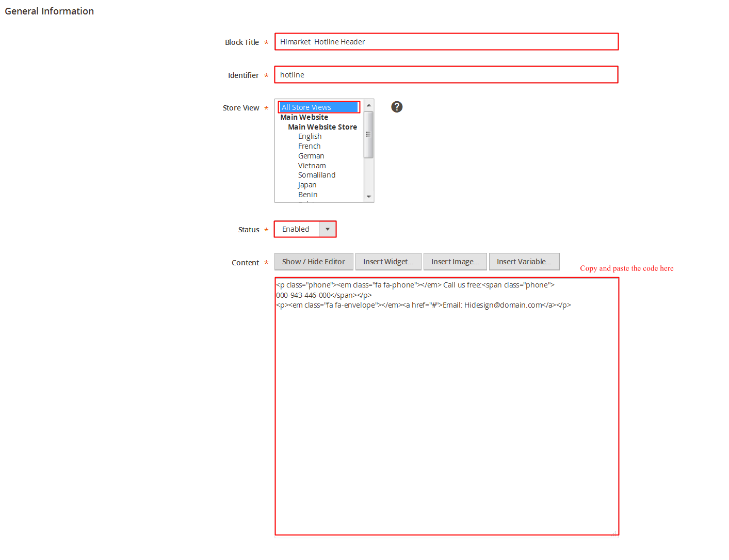Select Japan store view
The image size is (729, 560).
pos(307,185)
